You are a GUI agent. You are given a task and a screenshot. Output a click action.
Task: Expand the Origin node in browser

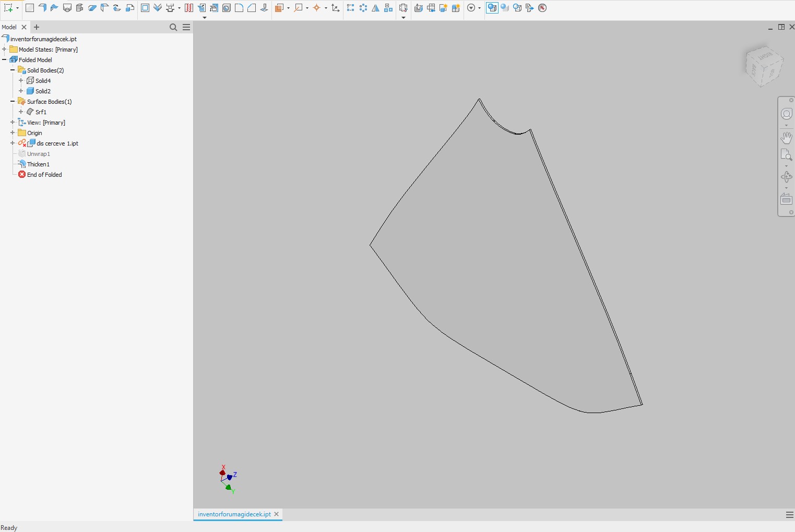pos(13,132)
